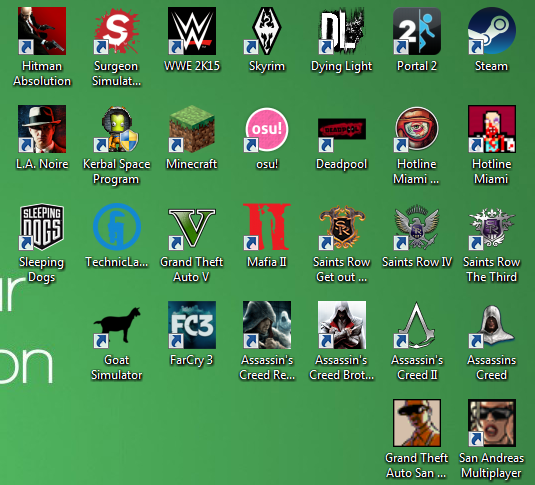
Task: Open the L.A. Noire shortcut
Action: [x=42, y=129]
